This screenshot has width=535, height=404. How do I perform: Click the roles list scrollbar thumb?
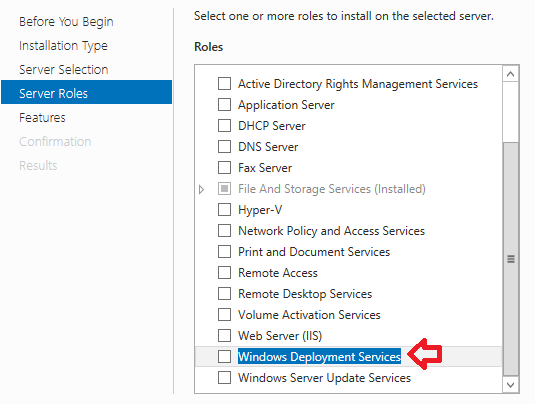click(x=511, y=259)
